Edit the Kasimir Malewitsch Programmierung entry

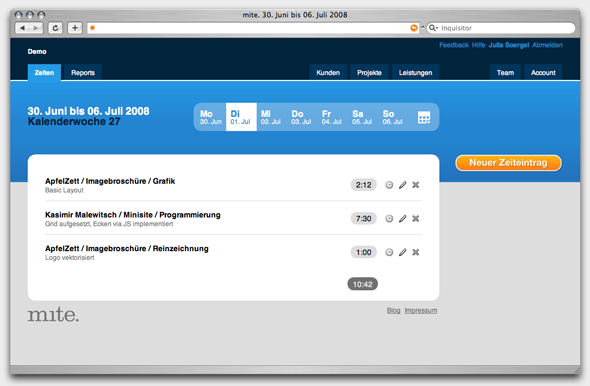pos(403,219)
